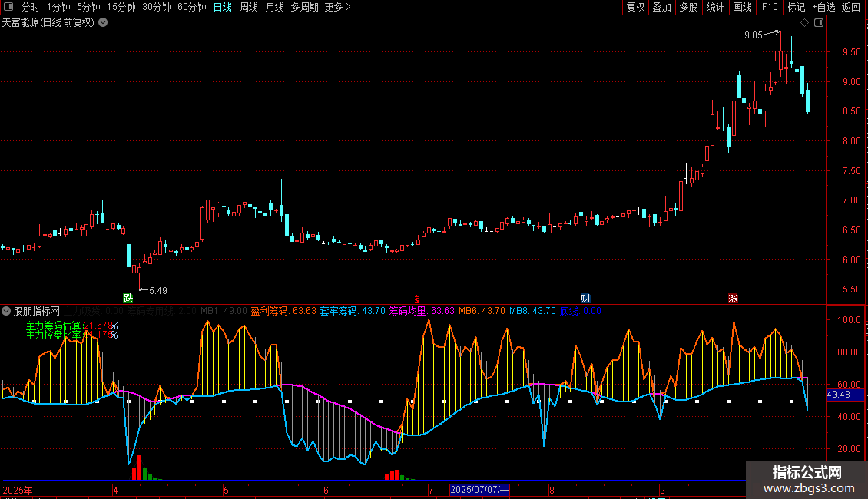Open the stock title dropdown arrow
This screenshot has height=499, width=868.
[104, 23]
